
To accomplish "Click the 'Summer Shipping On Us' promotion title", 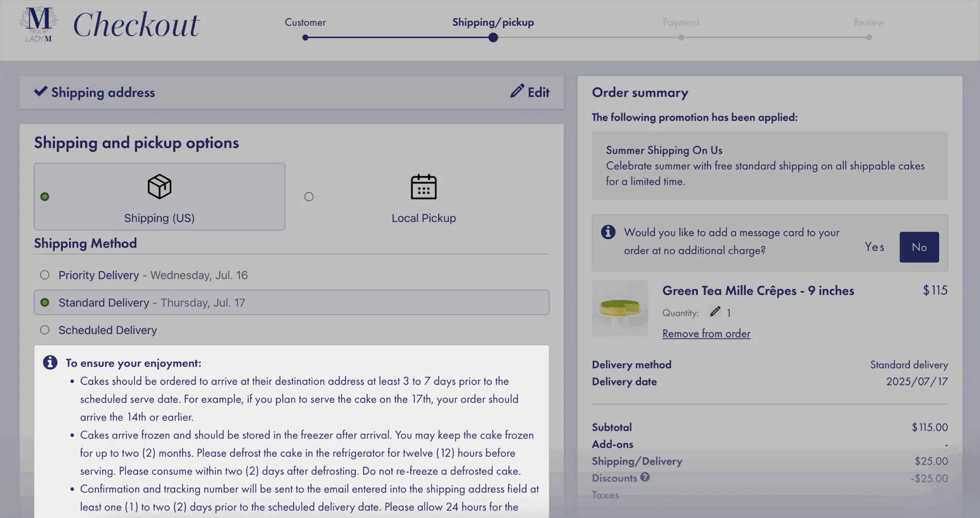I will click(664, 150).
